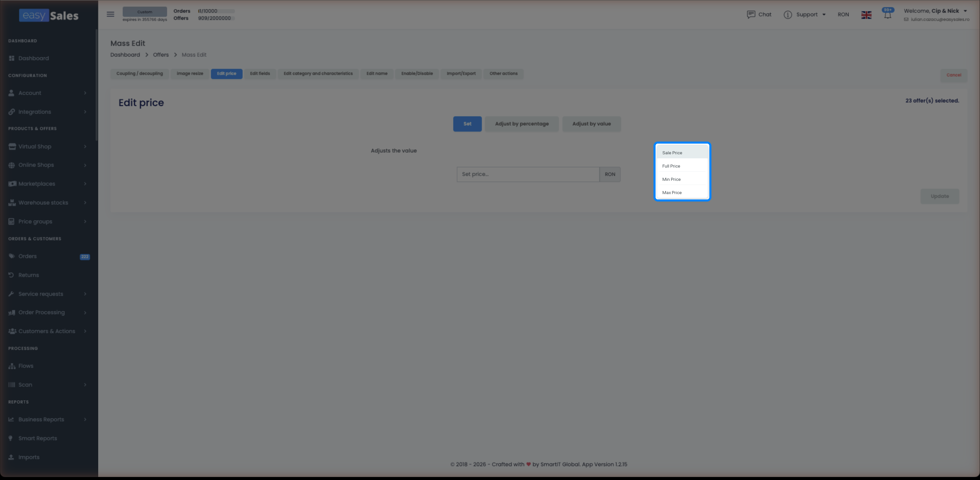Click the Marketplaces icon
Image resolution: width=980 pixels, height=480 pixels.
pyautogui.click(x=12, y=184)
